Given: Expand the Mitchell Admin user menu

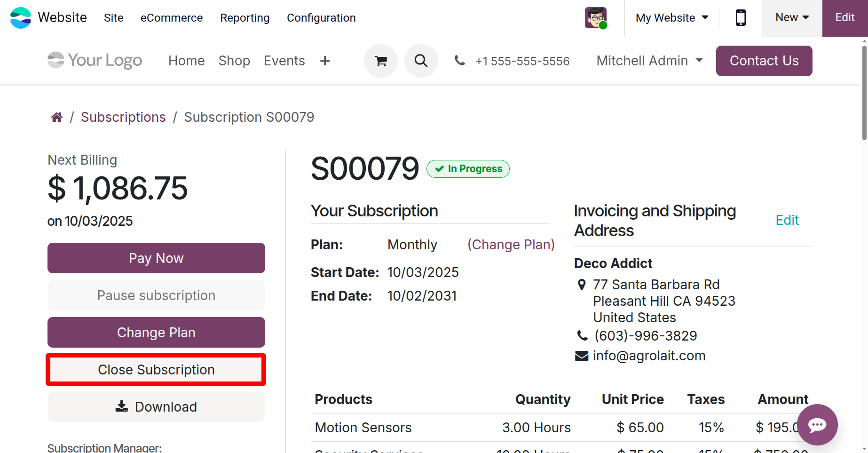Looking at the screenshot, I should pos(649,61).
